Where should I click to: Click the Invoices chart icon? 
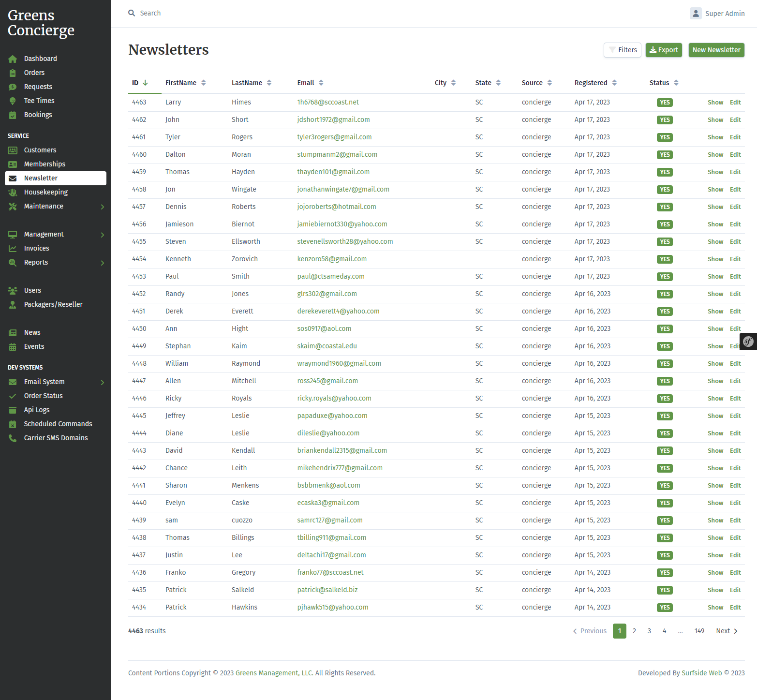point(13,249)
